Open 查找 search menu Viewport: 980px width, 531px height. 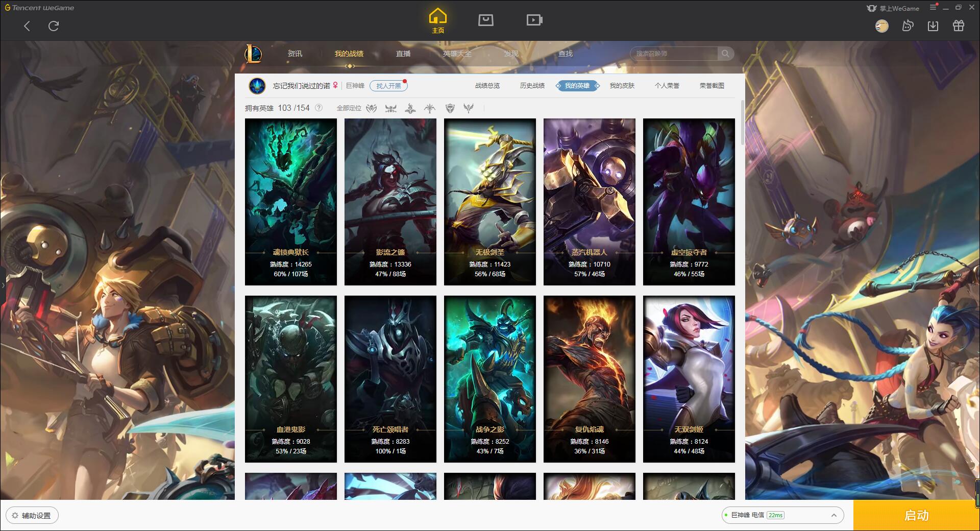point(566,54)
